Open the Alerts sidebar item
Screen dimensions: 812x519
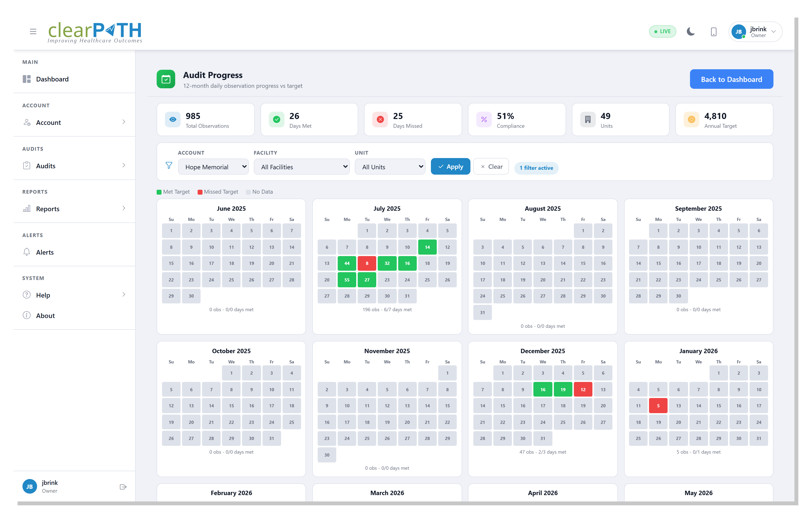tap(74, 252)
